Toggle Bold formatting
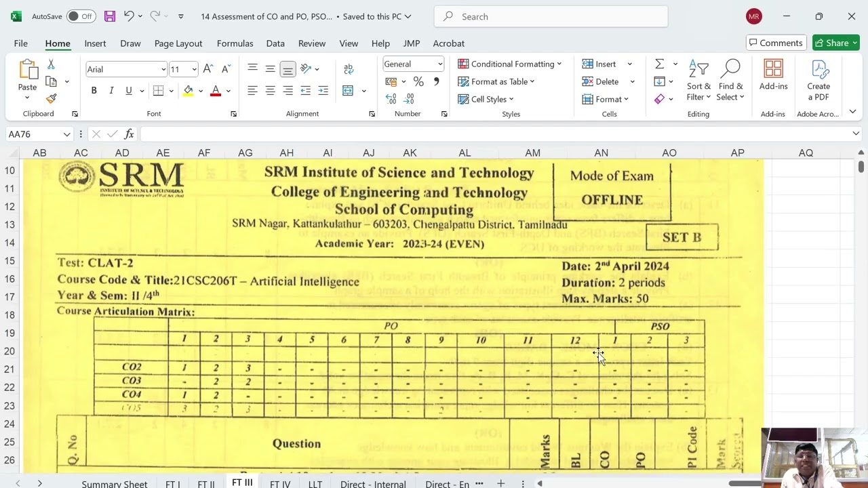 point(94,91)
